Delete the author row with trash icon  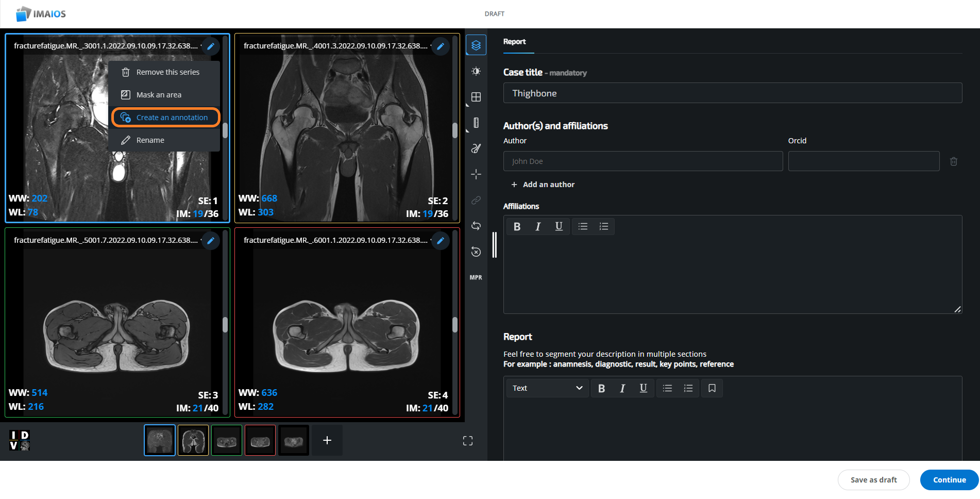(954, 161)
